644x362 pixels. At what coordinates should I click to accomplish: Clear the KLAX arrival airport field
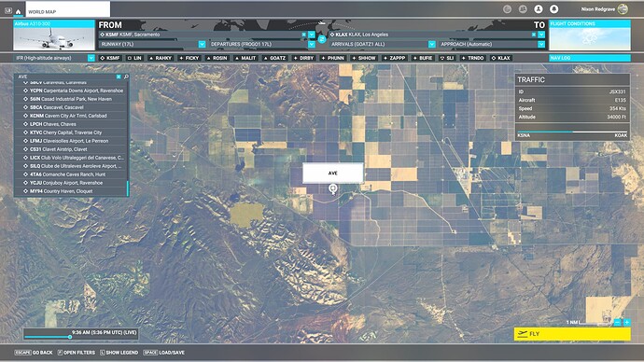(x=534, y=35)
